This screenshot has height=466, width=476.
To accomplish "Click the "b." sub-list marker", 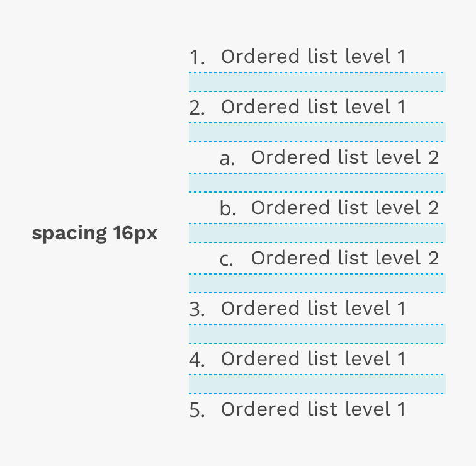I will point(227,209).
